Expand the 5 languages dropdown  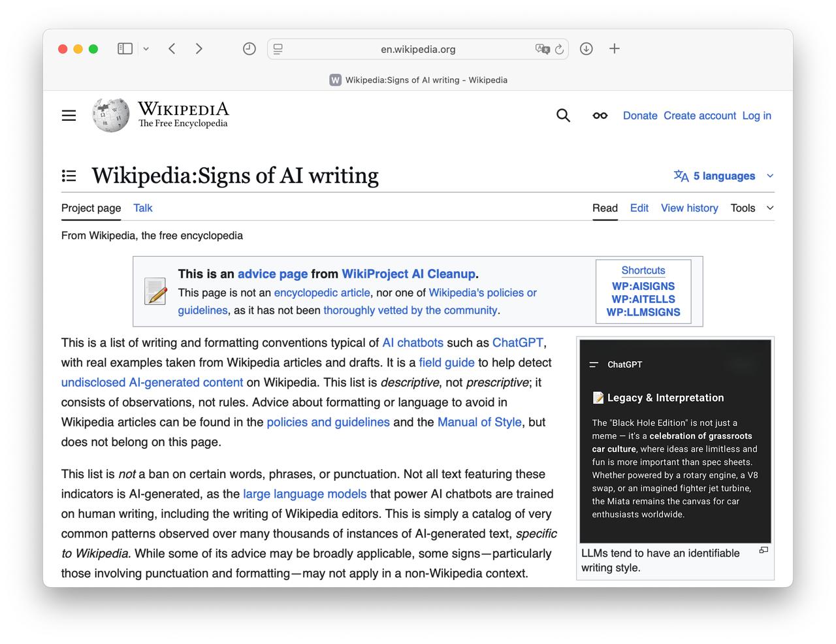click(722, 176)
